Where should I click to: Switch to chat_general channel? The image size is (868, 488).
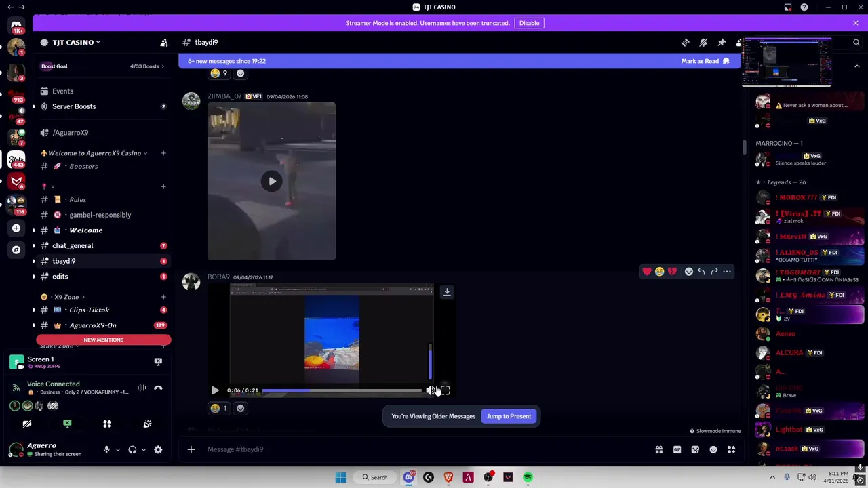[x=102, y=245]
